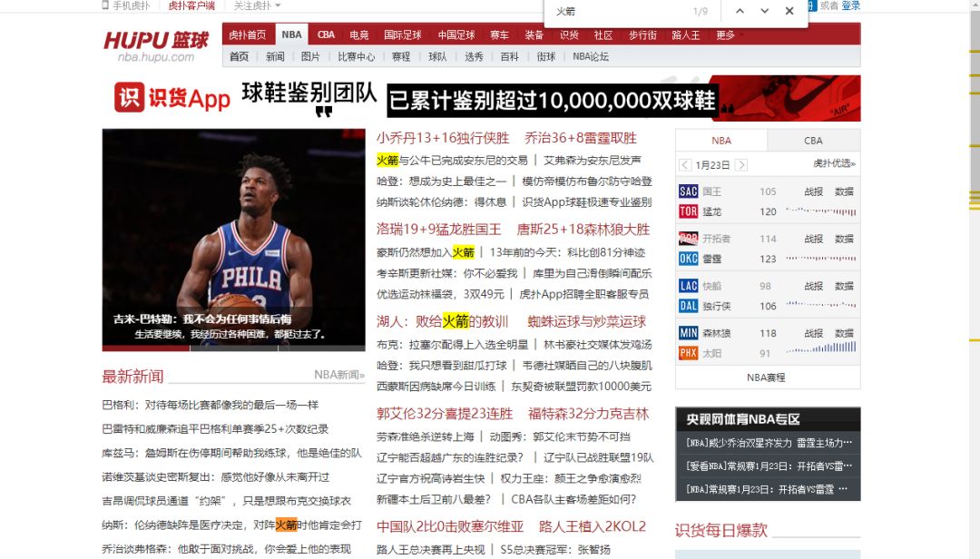This screenshot has height=559, width=980.
Task: Click the PHX 太阳 team logo
Action: pyautogui.click(x=688, y=353)
